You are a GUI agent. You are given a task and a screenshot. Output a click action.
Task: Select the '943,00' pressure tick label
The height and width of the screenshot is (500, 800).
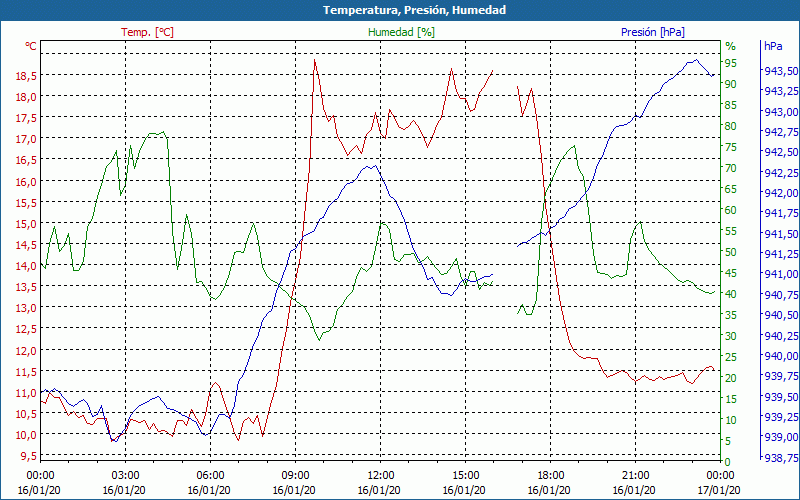[781, 112]
